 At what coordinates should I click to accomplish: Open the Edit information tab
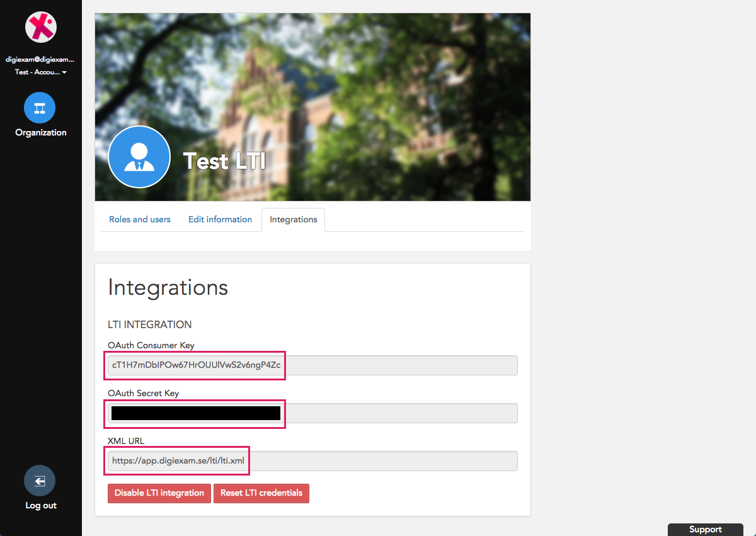point(220,219)
